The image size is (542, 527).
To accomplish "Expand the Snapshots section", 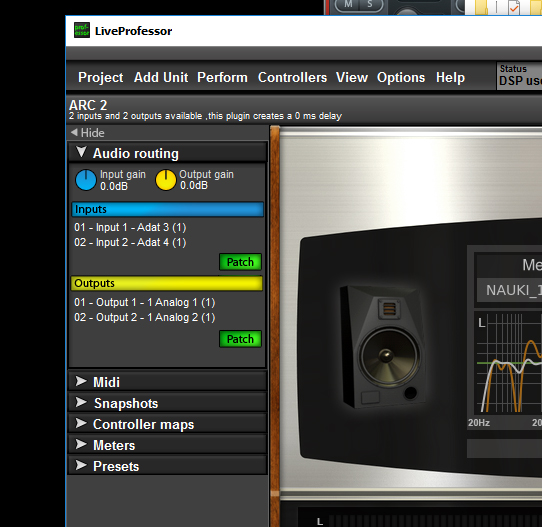I will 168,403.
